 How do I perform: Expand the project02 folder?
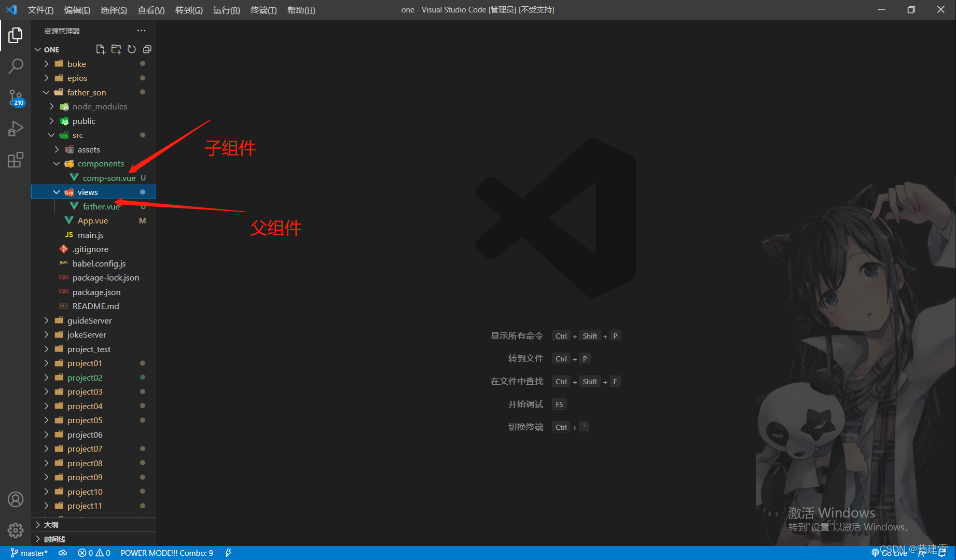tap(46, 377)
